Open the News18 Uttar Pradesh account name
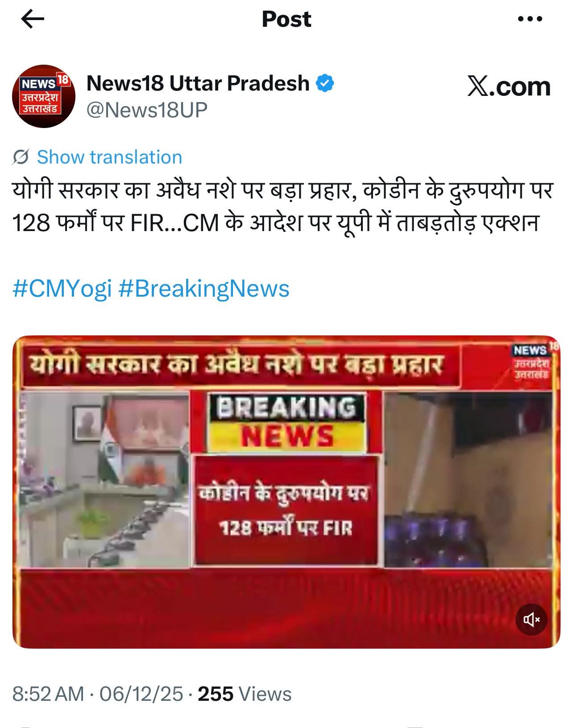 click(198, 83)
